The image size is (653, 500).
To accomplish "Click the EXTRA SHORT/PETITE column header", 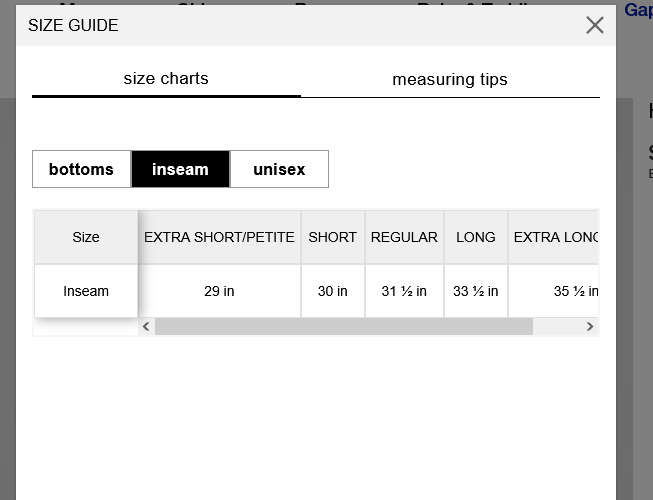I will click(x=219, y=237).
